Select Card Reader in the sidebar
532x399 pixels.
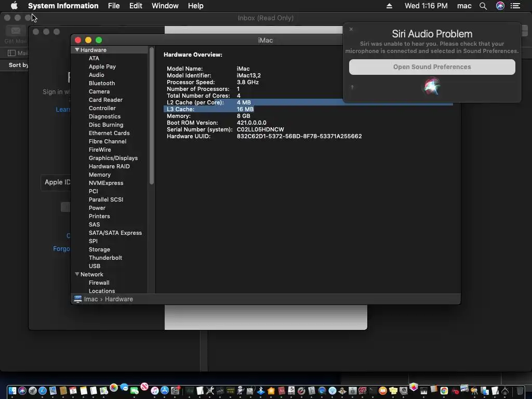[105, 100]
